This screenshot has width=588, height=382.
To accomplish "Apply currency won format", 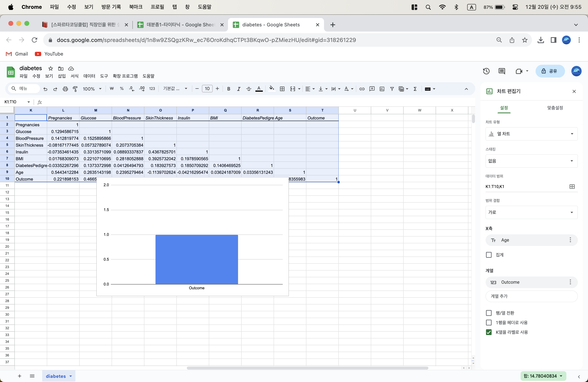I will click(x=112, y=89).
